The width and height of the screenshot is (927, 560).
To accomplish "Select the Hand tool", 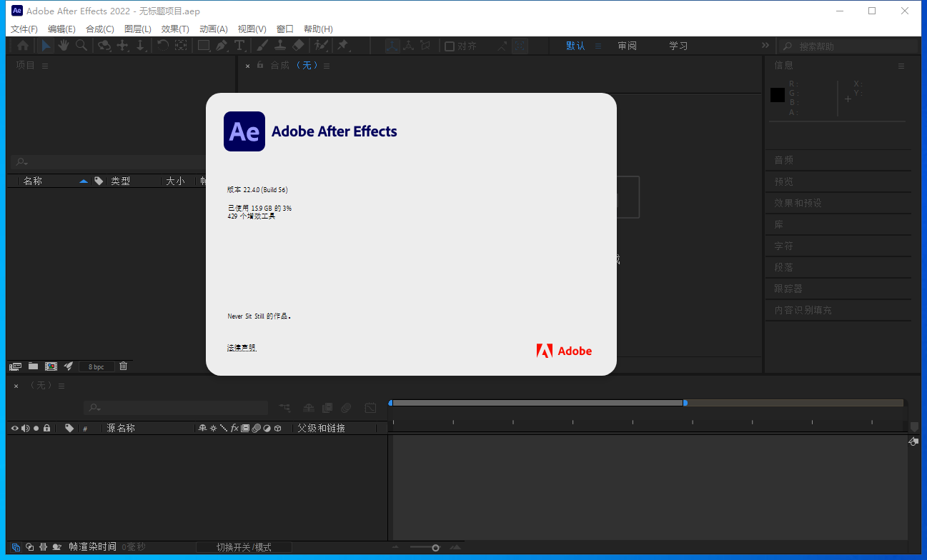I will [64, 46].
